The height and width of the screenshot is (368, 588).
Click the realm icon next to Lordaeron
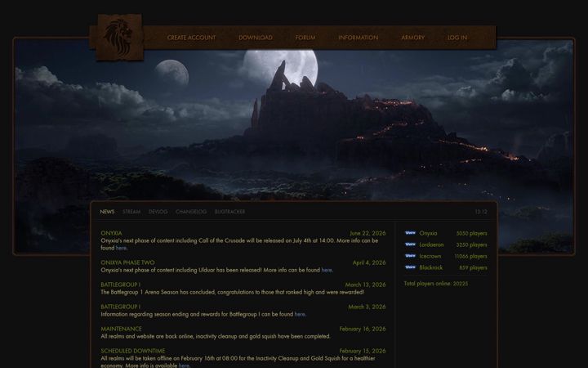pos(410,245)
